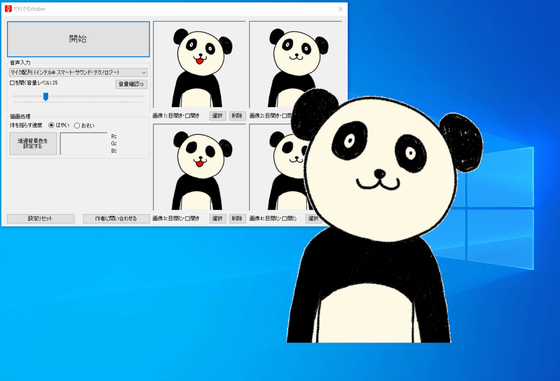Click image 1 panda thumbnail with open mouth

(200, 64)
